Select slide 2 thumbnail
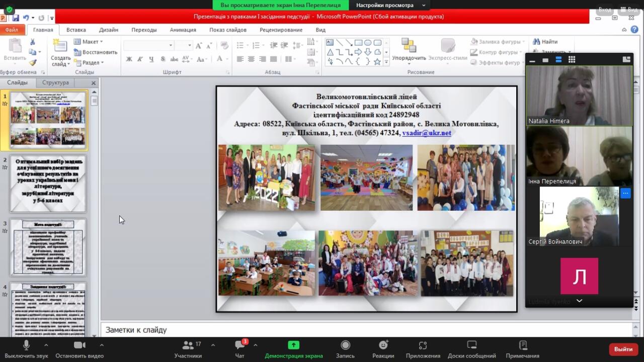Viewport: 644px width, 362px height. [x=48, y=184]
